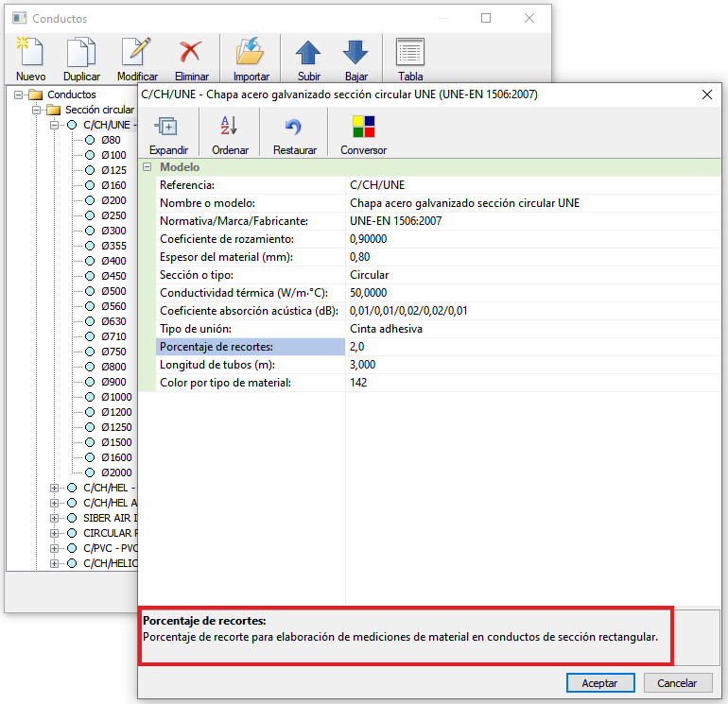Expand the CIRCULAR node

54,533
